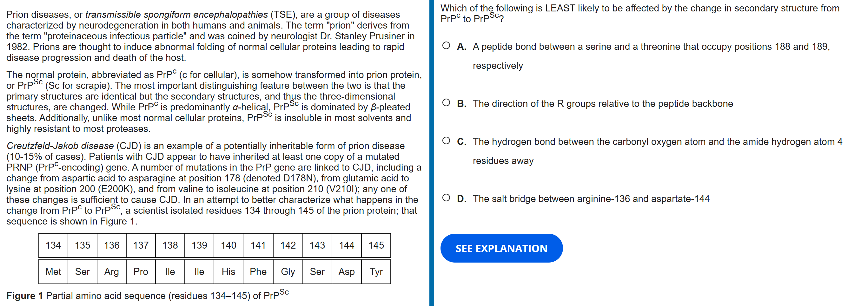Mark option D radio button
This screenshot has height=306, width=868.
point(446,198)
